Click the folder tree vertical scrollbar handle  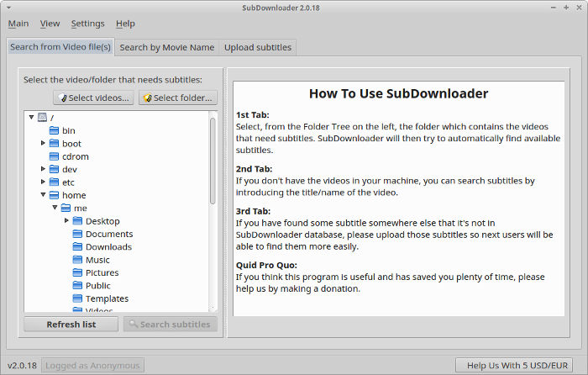tap(213, 161)
